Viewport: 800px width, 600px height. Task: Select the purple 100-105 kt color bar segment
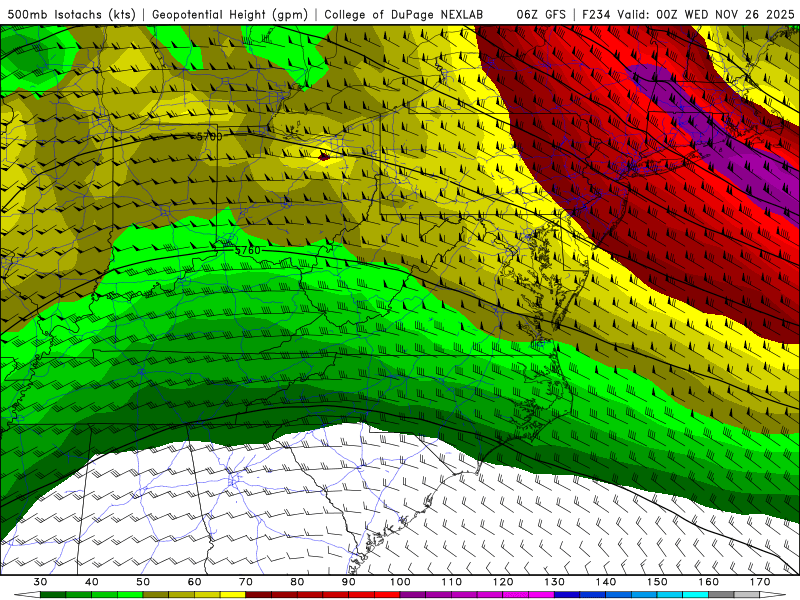413,595
